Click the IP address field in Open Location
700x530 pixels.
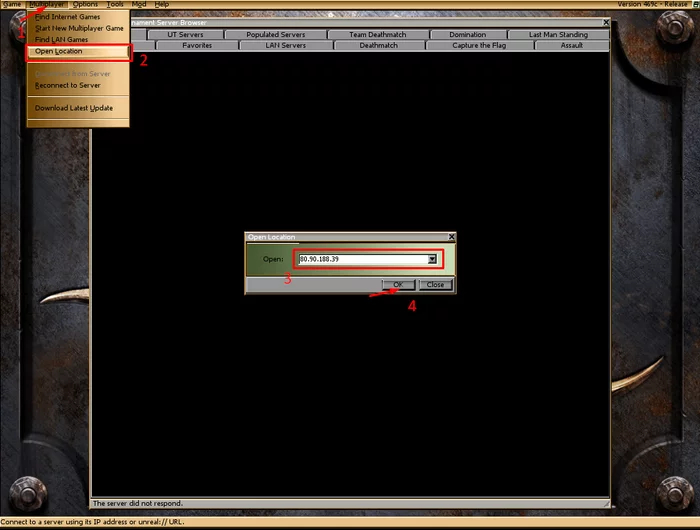coord(360,259)
